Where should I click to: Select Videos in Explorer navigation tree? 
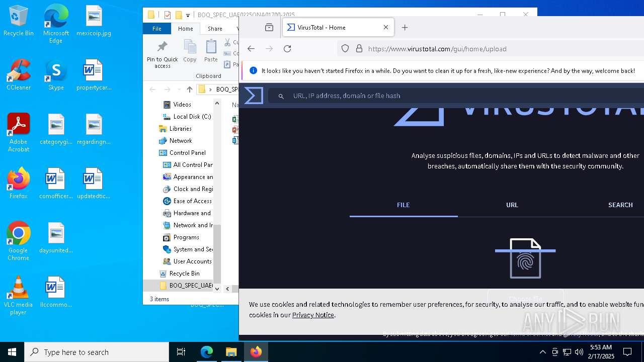click(x=182, y=105)
